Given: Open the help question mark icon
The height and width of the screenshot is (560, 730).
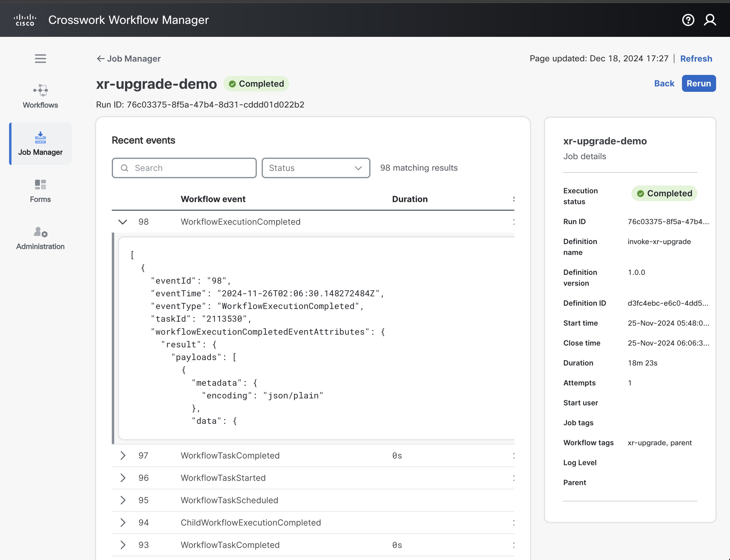Looking at the screenshot, I should coord(688,20).
